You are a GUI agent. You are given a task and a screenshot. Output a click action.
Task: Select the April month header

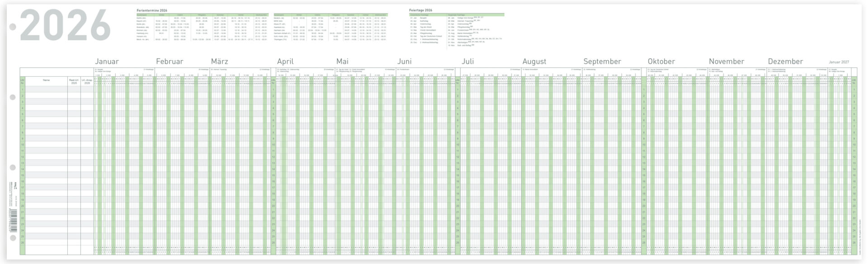[285, 61]
